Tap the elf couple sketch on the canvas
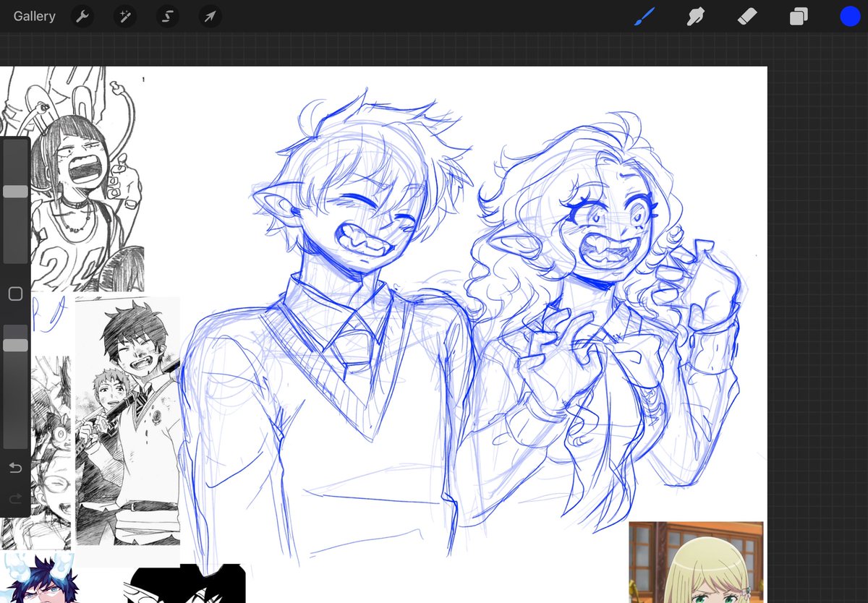 coord(470,289)
